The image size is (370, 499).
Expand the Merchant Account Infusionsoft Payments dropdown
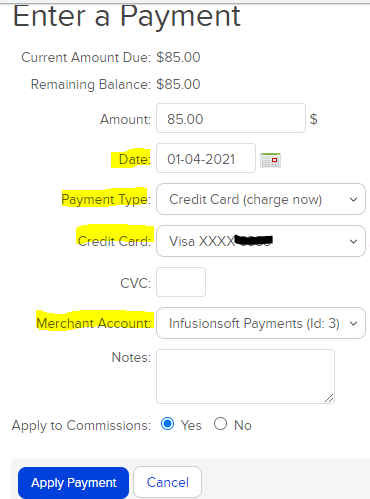coord(261,323)
